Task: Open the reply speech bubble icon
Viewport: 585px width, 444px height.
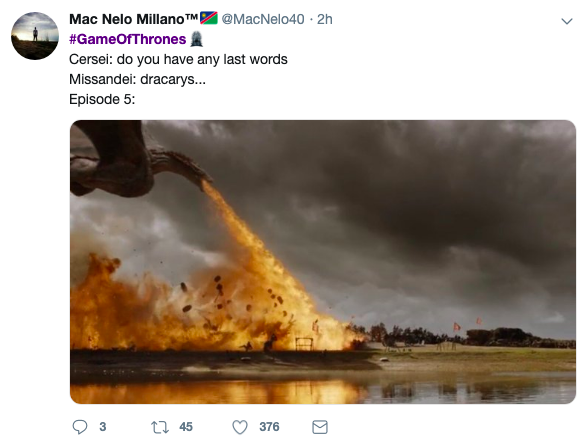Action: click(x=79, y=427)
